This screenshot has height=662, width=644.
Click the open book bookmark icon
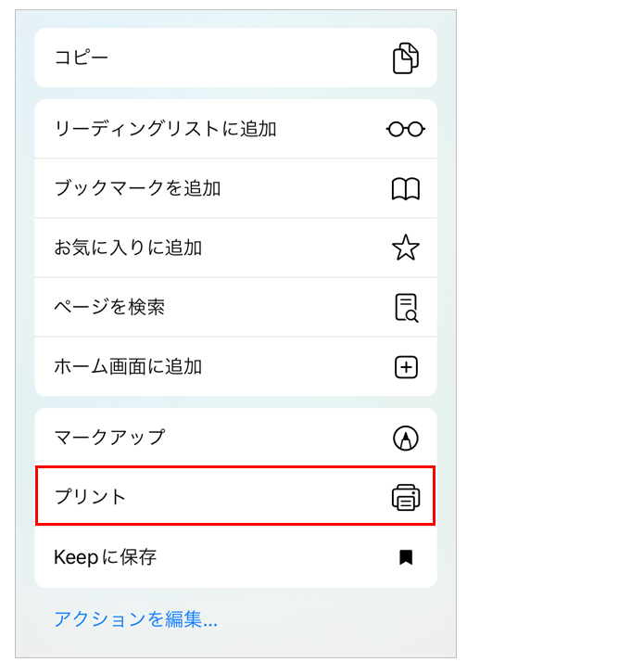pos(406,189)
